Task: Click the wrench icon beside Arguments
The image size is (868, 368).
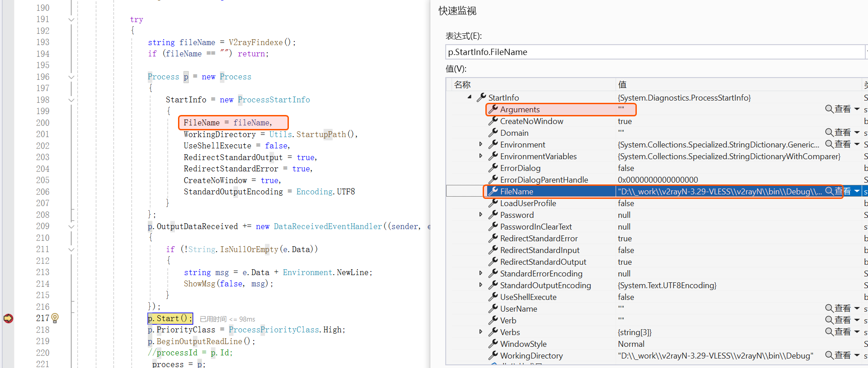Action: coord(493,109)
